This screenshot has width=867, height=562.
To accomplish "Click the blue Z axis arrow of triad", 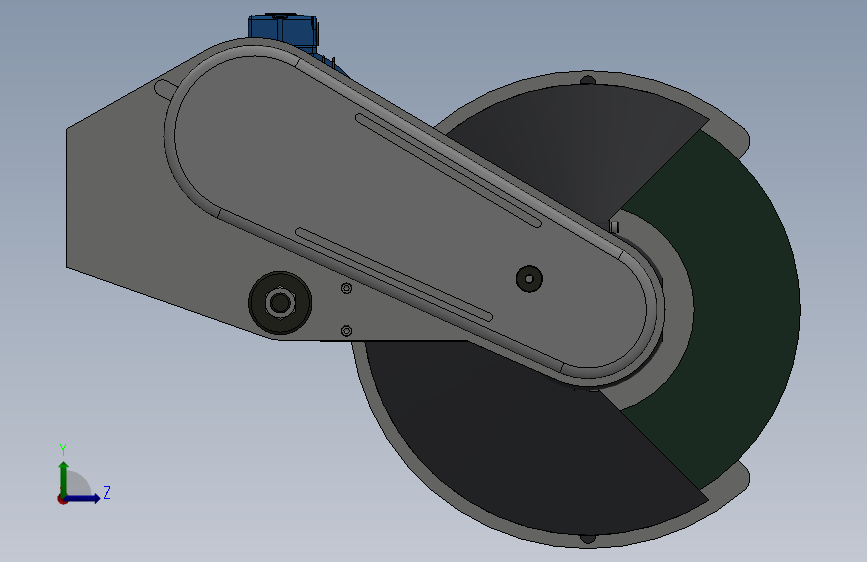I will (x=83, y=498).
